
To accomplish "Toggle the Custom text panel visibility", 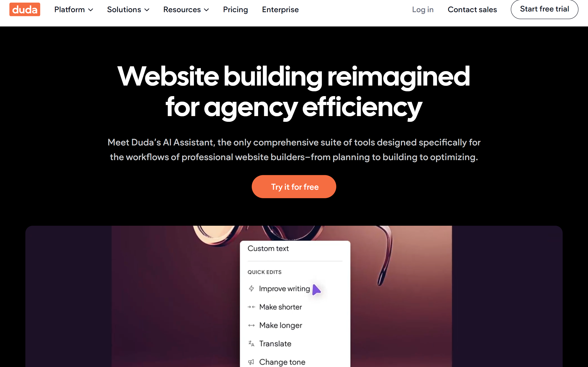I will (x=268, y=249).
